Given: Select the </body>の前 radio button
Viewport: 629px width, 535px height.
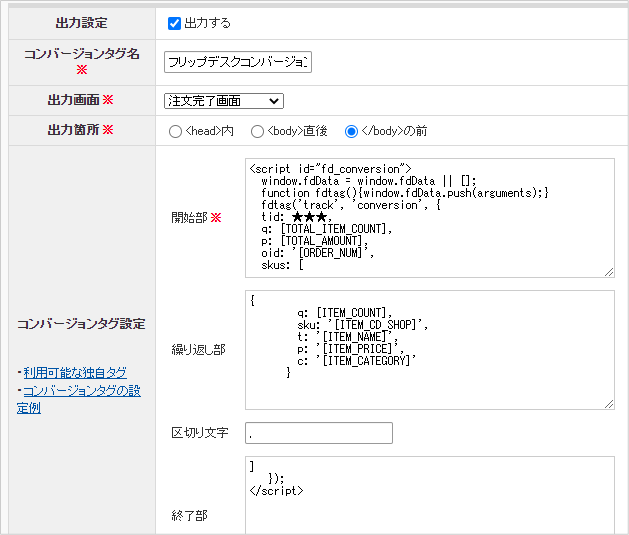Looking at the screenshot, I should [351, 132].
